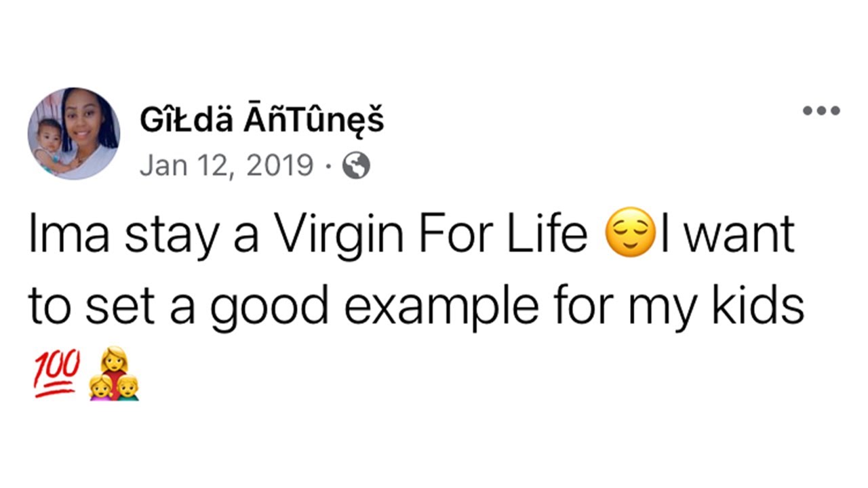This screenshot has height=488, width=868.
Task: Click the words "I want" after the emoji
Action: (728, 234)
